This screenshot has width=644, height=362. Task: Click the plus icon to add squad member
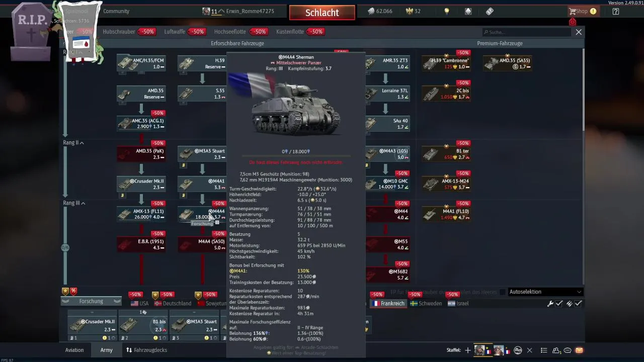(x=468, y=350)
